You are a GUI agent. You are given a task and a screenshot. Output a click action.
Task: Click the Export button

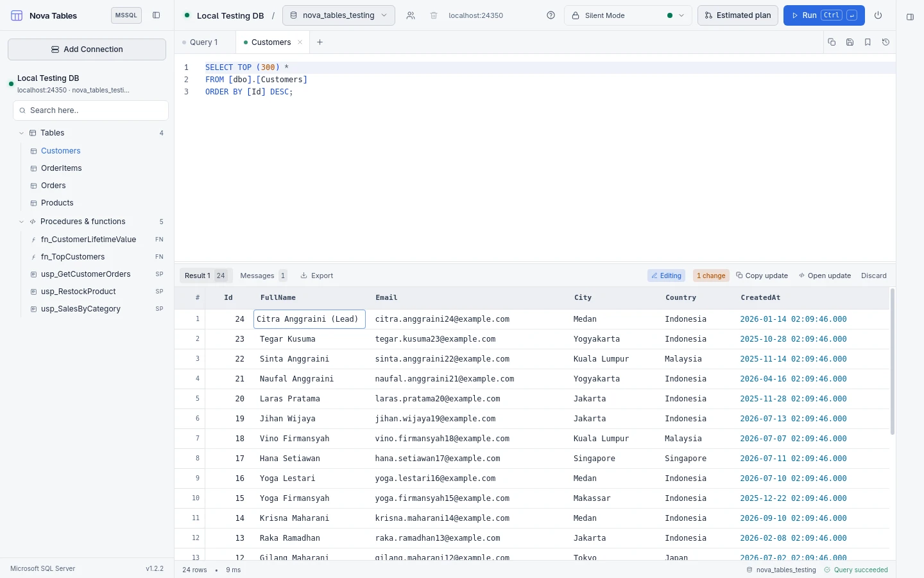(x=317, y=276)
